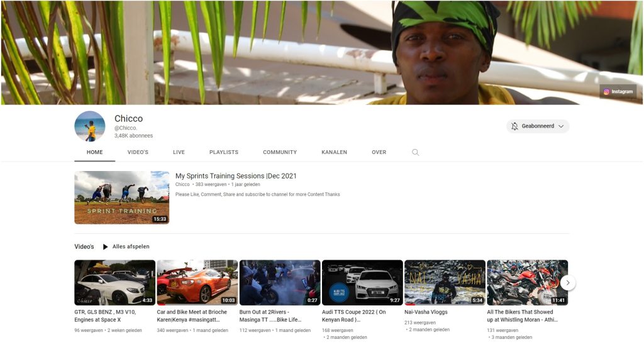Play the Sprint Training featured thumbnail

click(x=121, y=197)
